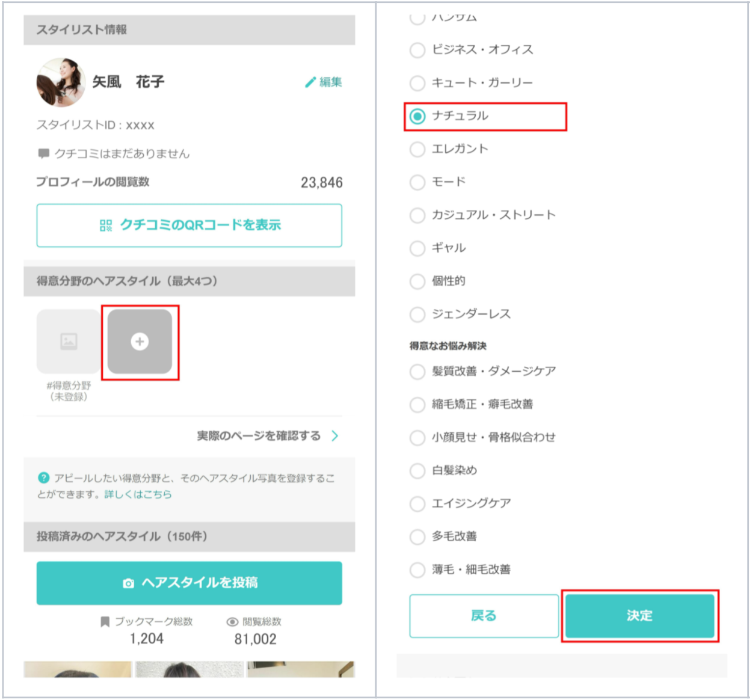Choose 白髪染め option

[x=417, y=471]
